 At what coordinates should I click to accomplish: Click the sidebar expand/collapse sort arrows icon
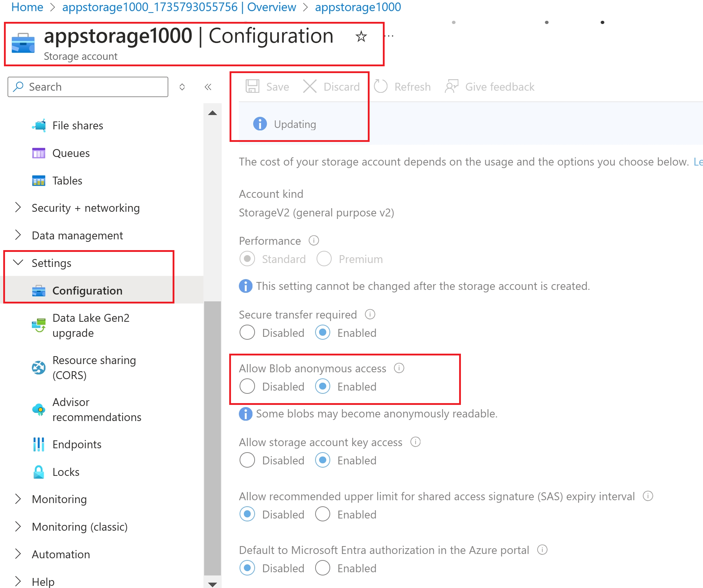[x=182, y=87]
